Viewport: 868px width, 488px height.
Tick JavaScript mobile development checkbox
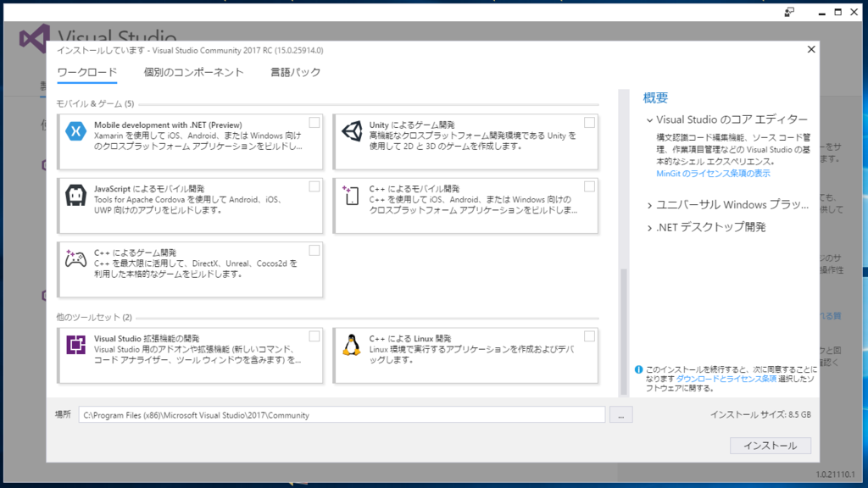click(x=314, y=186)
